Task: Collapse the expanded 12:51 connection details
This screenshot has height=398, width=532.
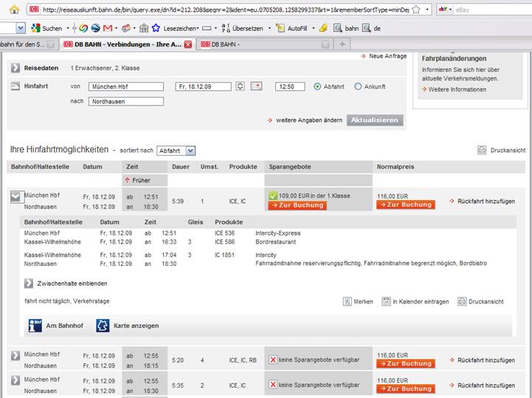Action: [15, 196]
